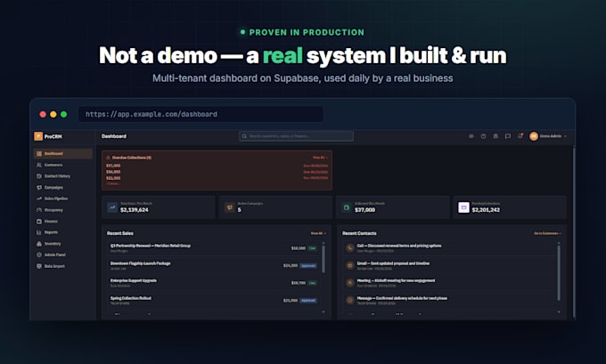The width and height of the screenshot is (606, 364).
Task: Click the Recent Contacts list scrollbar
Action: click(559, 272)
